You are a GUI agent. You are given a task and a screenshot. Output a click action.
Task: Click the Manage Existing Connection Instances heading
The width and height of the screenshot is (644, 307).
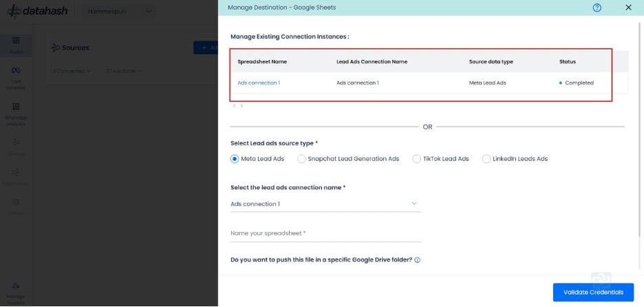(x=290, y=36)
